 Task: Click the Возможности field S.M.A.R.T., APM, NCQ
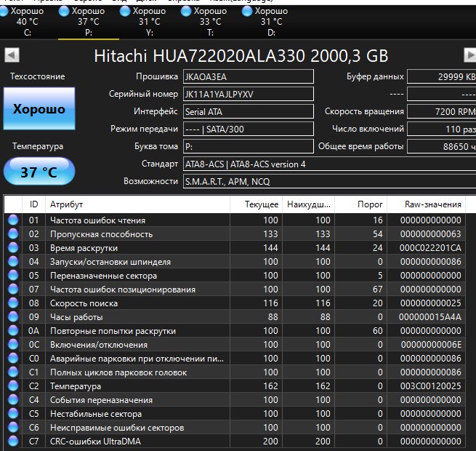(329, 181)
